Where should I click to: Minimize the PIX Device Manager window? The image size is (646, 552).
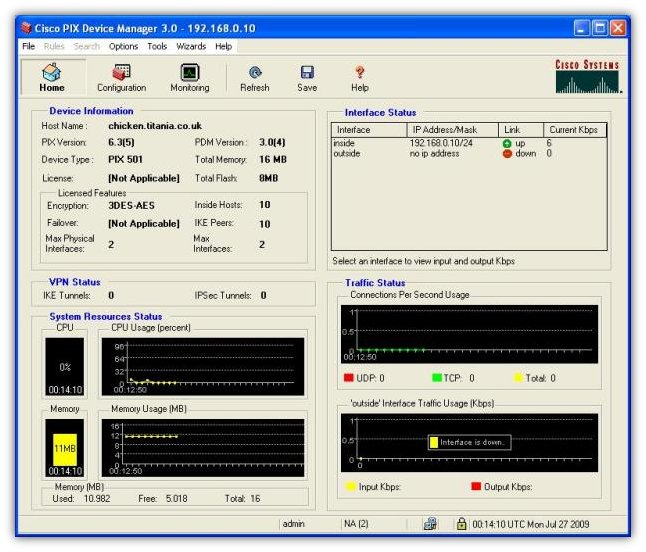click(581, 28)
